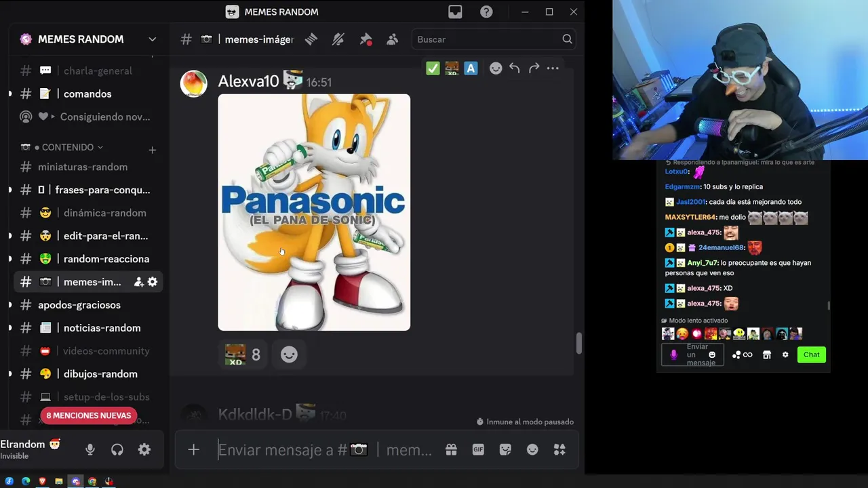Click the magnifier icon in Buscar
Viewport: 868px width, 488px height.
567,39
